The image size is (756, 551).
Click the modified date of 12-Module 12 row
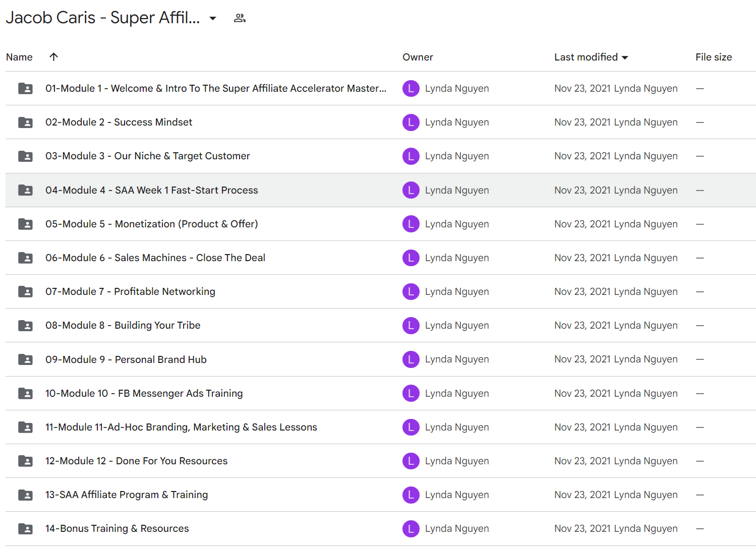pos(583,461)
